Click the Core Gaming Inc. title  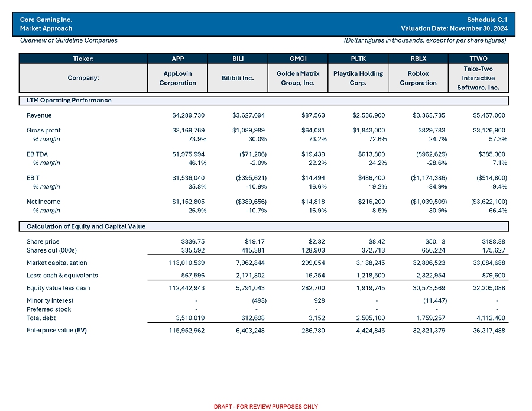pyautogui.click(x=46, y=20)
